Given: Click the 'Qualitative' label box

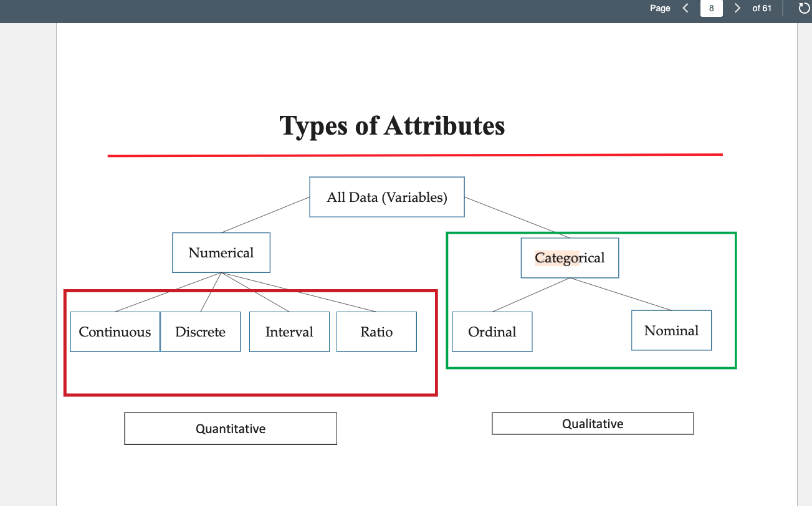Looking at the screenshot, I should point(593,423).
